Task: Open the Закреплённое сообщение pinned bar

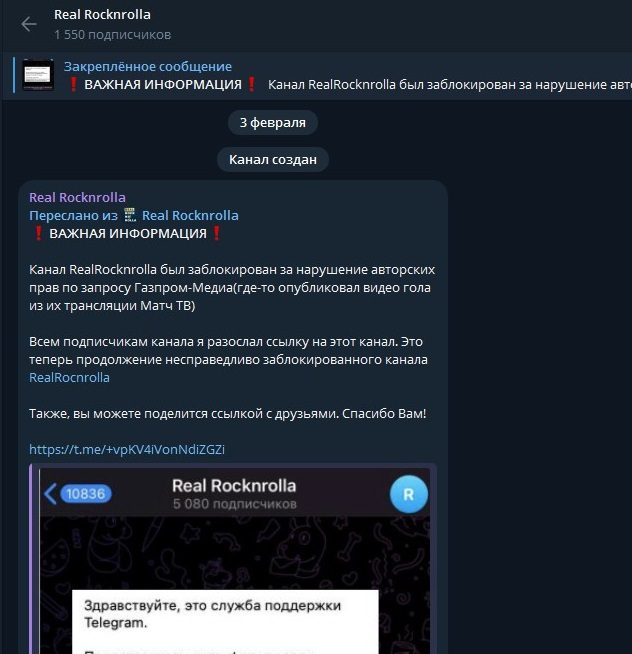Action: pos(317,76)
